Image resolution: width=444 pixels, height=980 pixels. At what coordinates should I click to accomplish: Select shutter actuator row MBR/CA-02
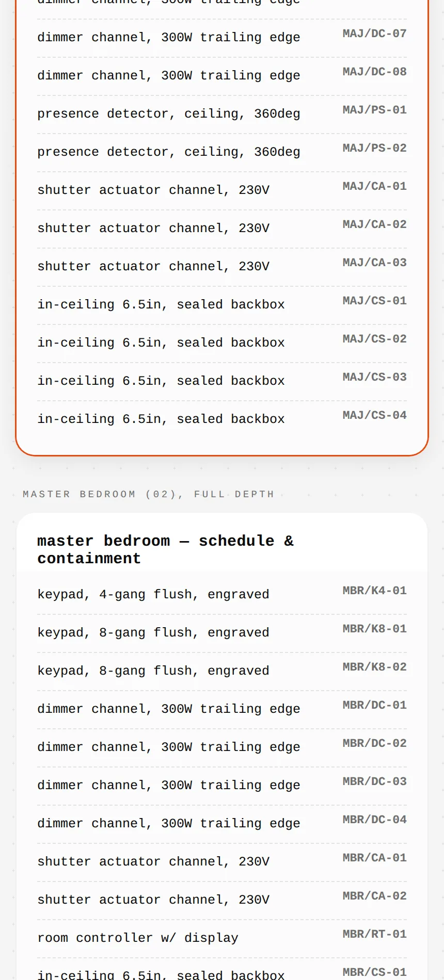click(222, 901)
